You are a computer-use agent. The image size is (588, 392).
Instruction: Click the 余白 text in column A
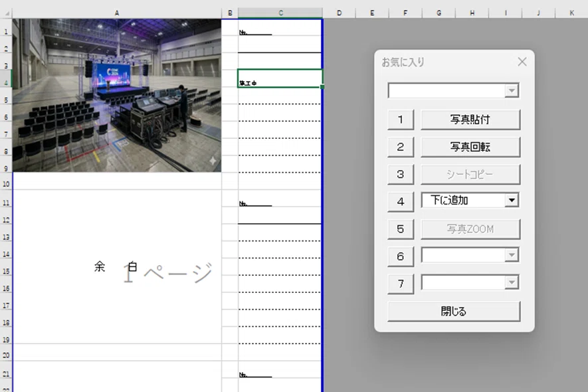(x=116, y=266)
